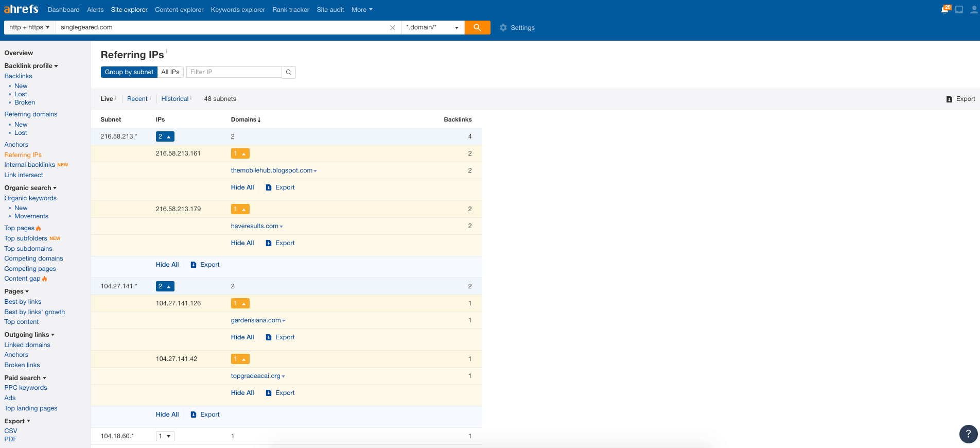Export the 216.58.213.* subnet IPs
This screenshot has width=980, height=448.
point(205,265)
